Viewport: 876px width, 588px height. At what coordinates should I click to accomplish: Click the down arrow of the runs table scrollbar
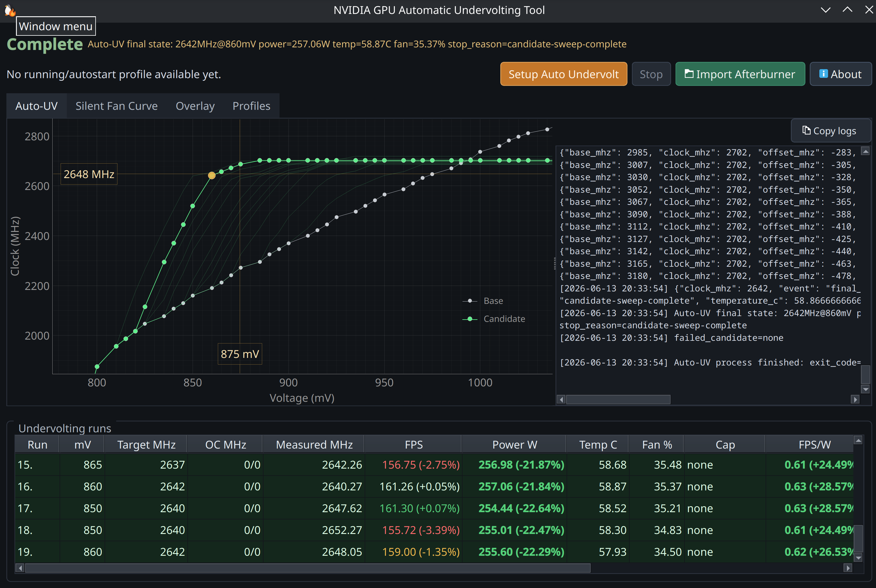point(858,557)
